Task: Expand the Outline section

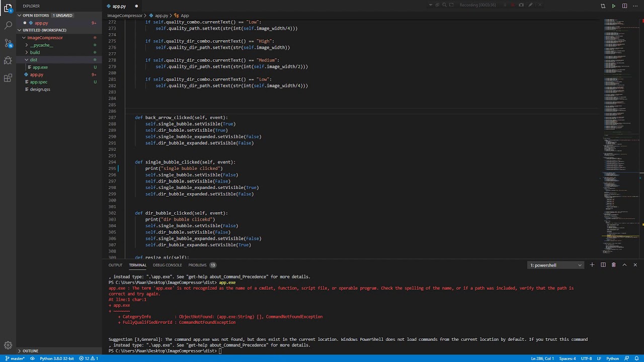Action: pyautogui.click(x=30, y=351)
